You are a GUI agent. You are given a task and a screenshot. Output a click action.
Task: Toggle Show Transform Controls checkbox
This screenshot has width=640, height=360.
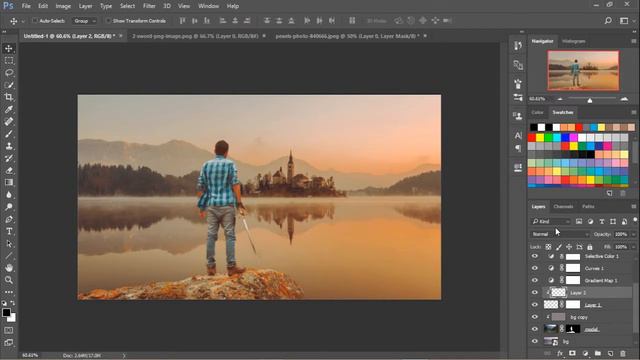pos(108,20)
